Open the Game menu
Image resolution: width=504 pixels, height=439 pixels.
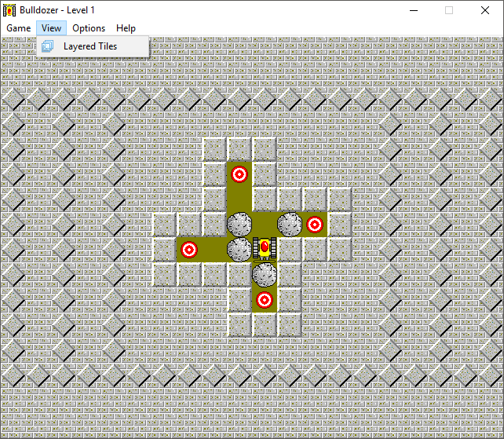pos(18,28)
